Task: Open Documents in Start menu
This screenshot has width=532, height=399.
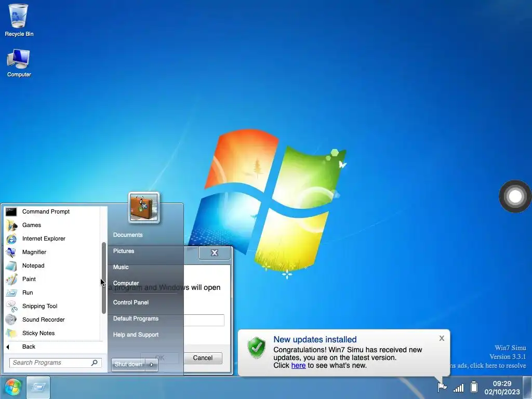Action: 128,235
